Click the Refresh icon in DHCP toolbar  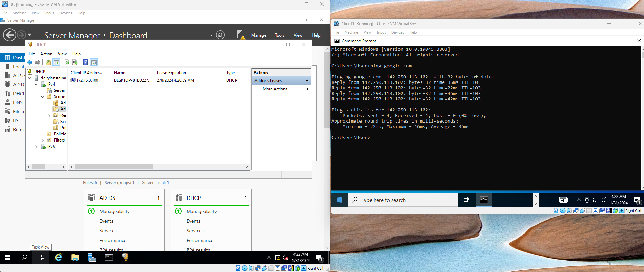click(x=67, y=62)
